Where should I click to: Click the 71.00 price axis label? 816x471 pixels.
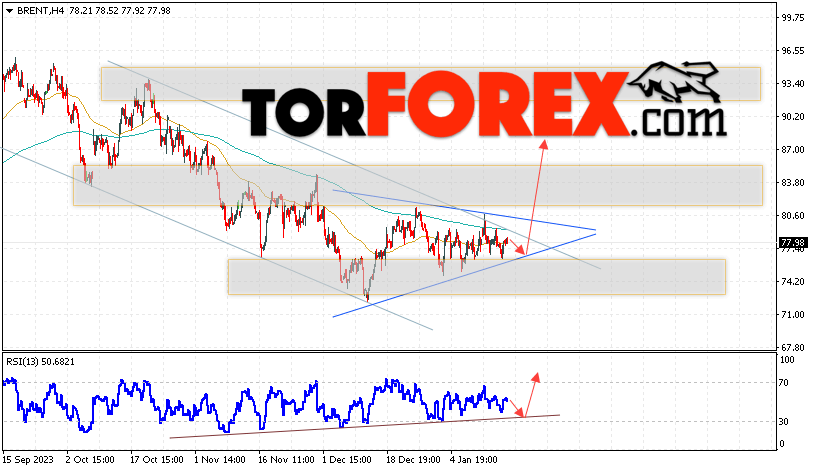click(793, 314)
